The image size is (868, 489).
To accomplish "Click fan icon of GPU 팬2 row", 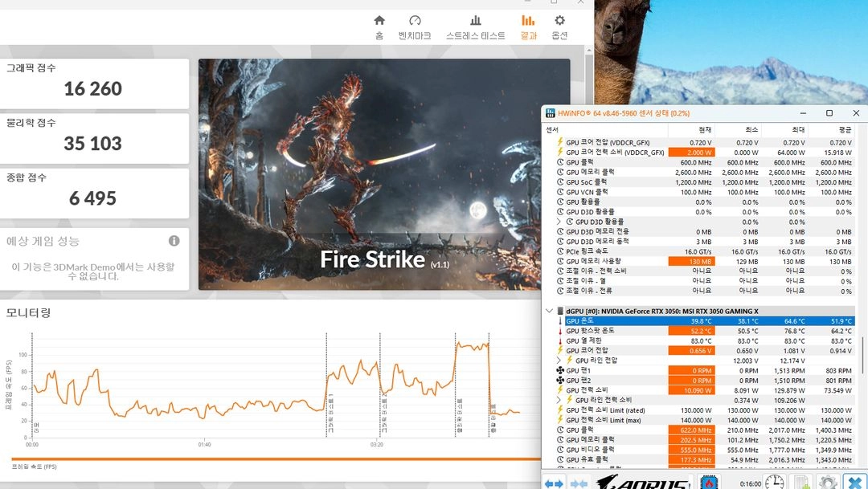I will pos(560,381).
